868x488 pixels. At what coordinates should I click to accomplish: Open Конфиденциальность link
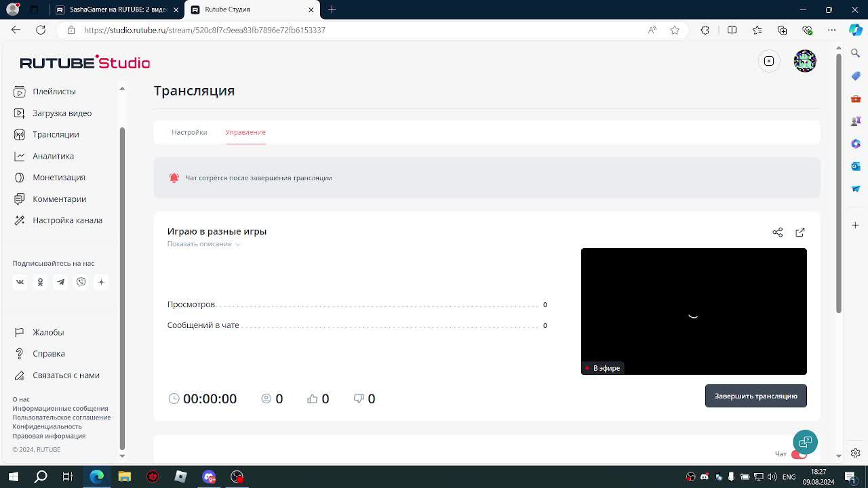coord(47,426)
